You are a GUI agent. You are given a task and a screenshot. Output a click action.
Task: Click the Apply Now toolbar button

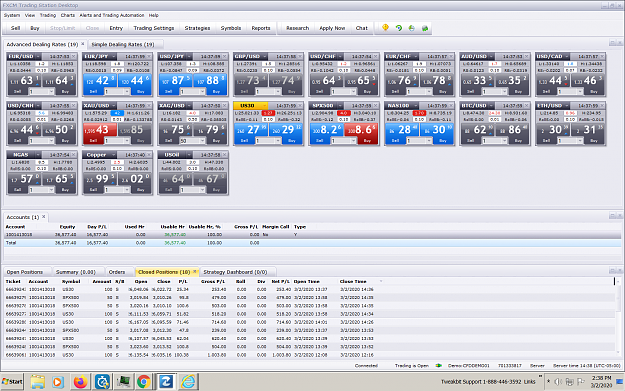tap(332, 28)
